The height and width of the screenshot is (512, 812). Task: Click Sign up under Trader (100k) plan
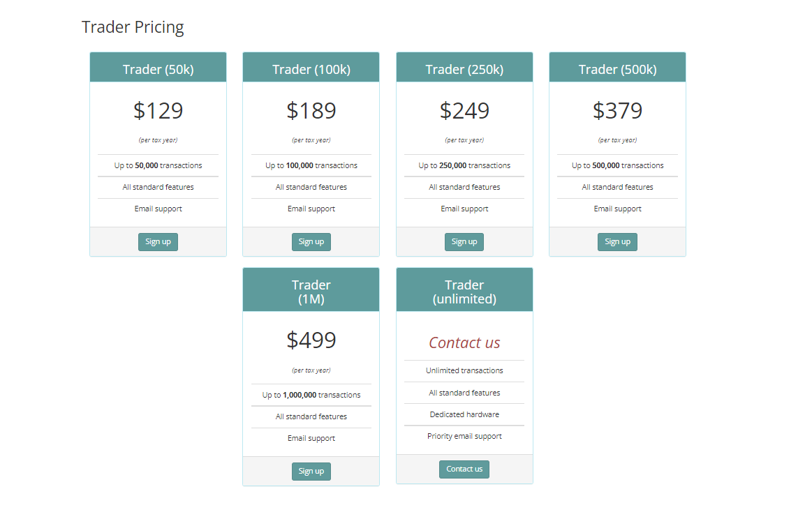click(x=311, y=241)
